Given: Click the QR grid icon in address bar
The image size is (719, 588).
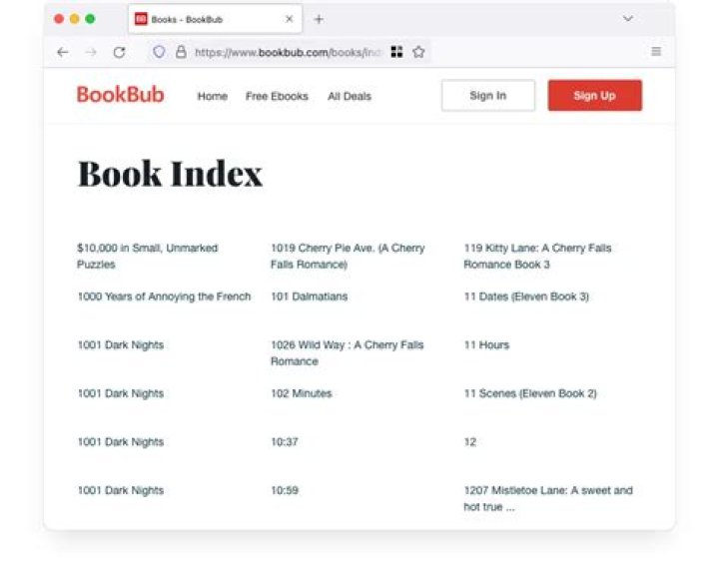Looking at the screenshot, I should point(397,52).
